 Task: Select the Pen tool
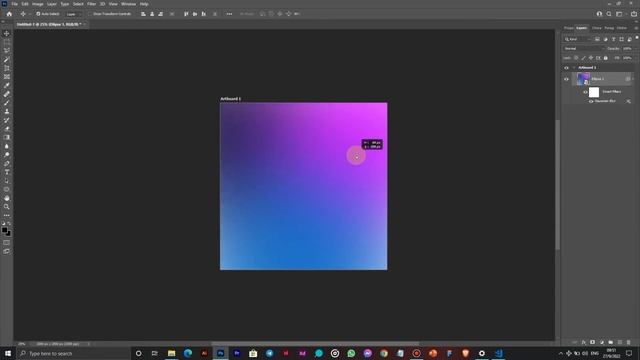click(7, 163)
